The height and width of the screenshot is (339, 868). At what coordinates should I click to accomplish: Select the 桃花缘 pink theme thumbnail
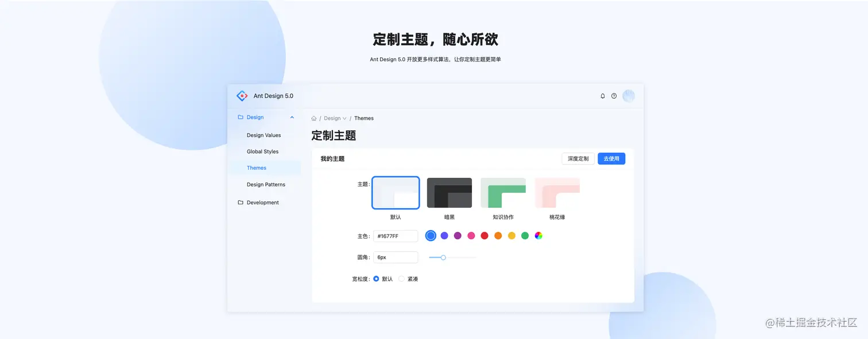click(557, 193)
